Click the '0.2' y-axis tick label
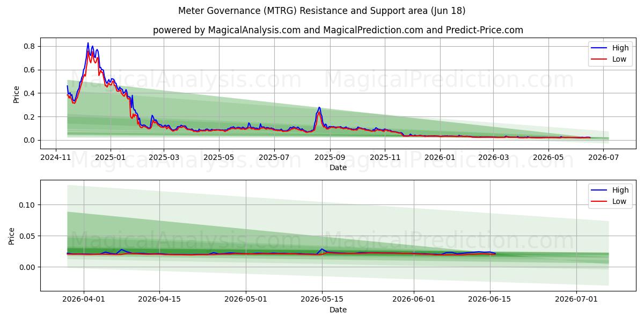Image resolution: width=644 pixels, height=322 pixels. click(29, 116)
